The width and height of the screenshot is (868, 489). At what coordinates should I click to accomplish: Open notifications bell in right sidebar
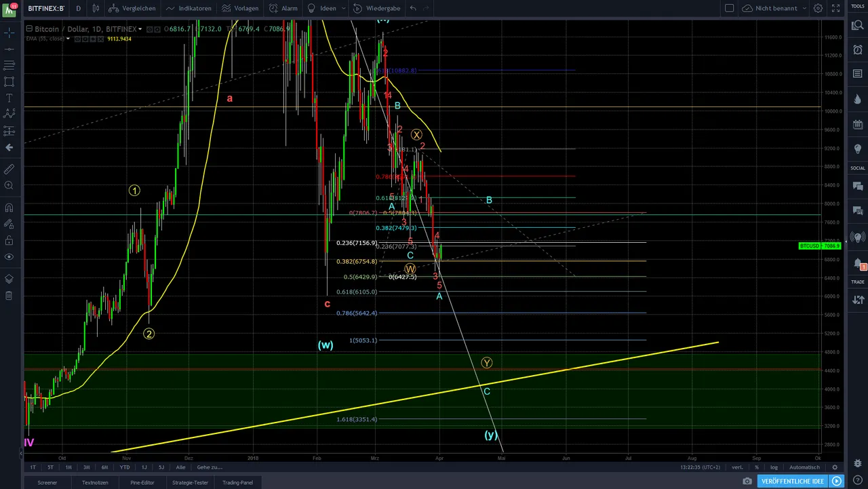858,263
